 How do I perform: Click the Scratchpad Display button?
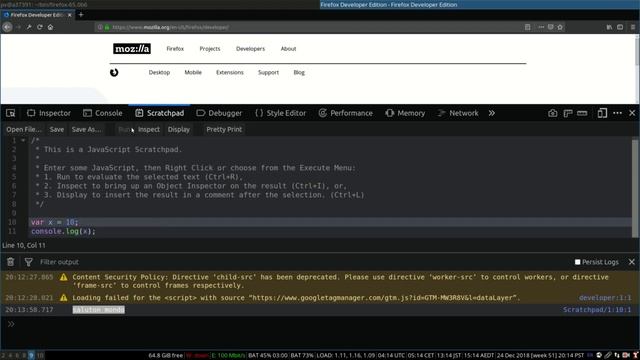tap(179, 129)
